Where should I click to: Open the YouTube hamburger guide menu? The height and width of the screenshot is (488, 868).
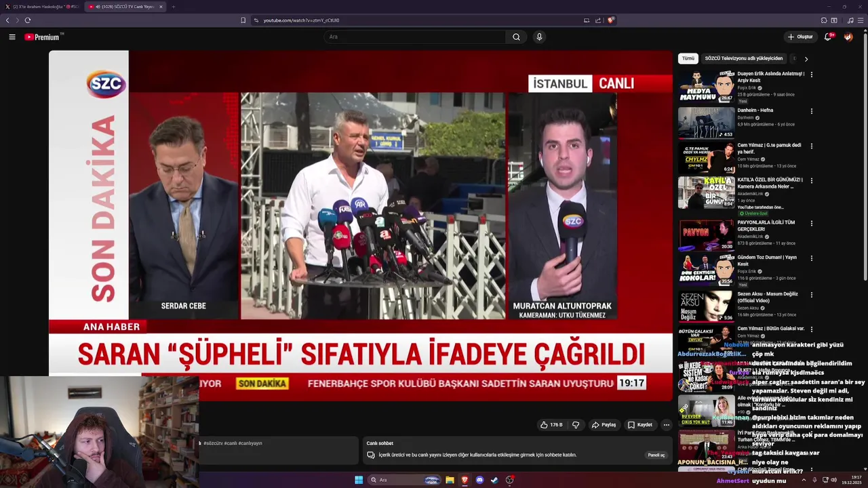pos(12,37)
